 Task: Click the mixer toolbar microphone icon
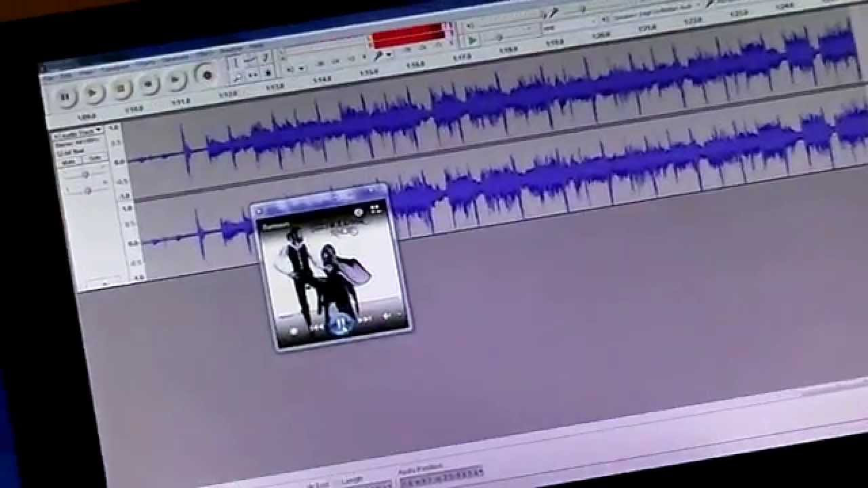pyautogui.click(x=554, y=13)
